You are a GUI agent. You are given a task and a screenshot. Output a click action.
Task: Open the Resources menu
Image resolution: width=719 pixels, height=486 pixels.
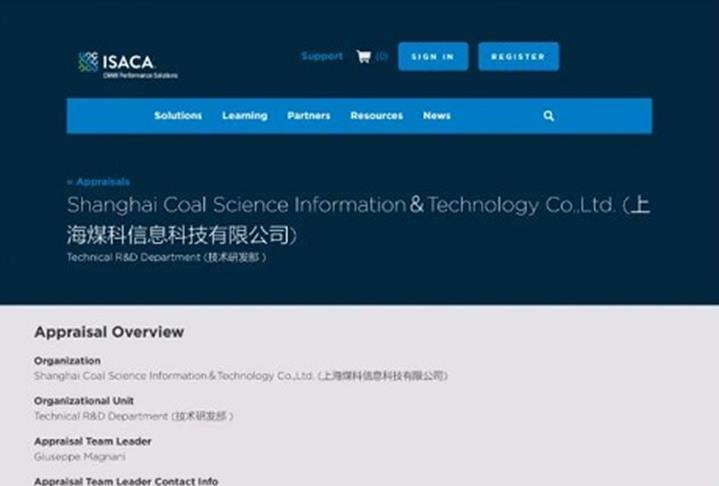click(376, 116)
